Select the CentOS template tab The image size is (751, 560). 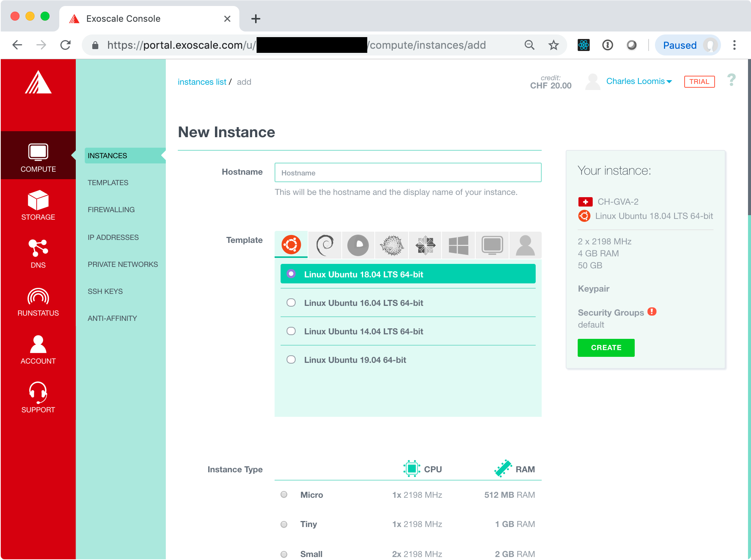click(425, 245)
